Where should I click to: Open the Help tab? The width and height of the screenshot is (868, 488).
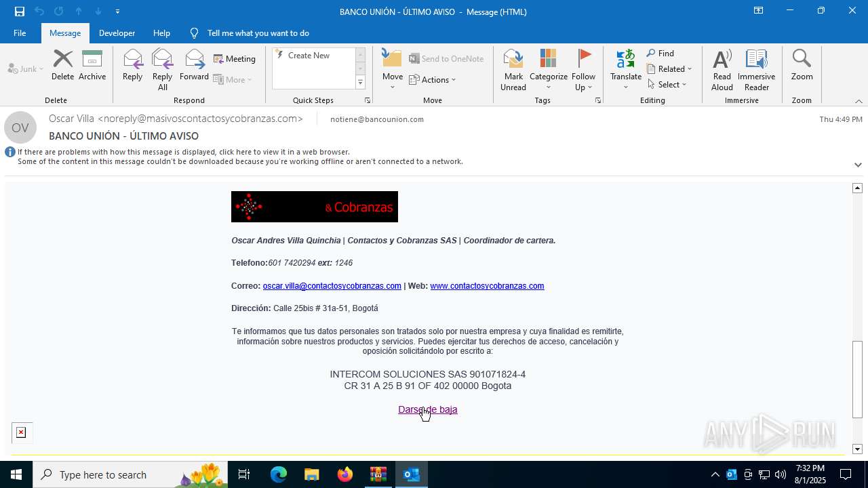click(161, 33)
